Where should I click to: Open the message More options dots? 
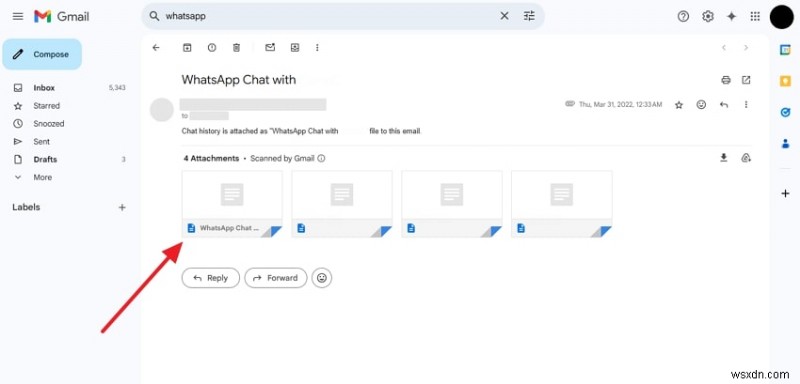point(746,105)
